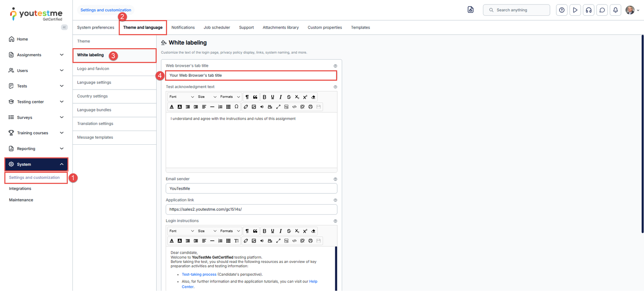Collapse sidebar with double chevron icon
The height and width of the screenshot is (291, 644).
[x=64, y=27]
